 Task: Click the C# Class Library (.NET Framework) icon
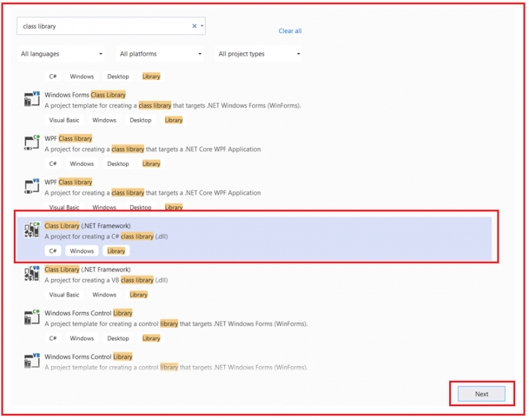coord(32,230)
